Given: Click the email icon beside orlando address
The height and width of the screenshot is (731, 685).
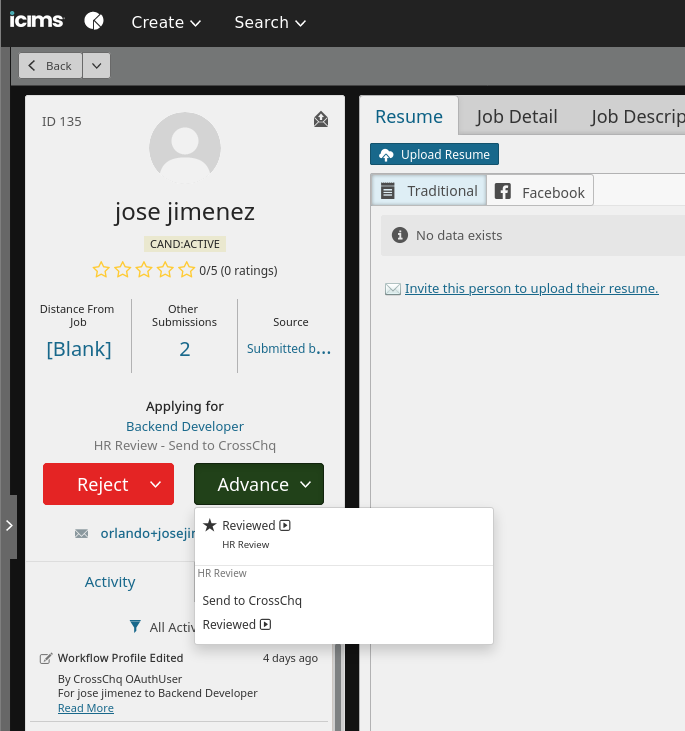Looking at the screenshot, I should (82, 534).
